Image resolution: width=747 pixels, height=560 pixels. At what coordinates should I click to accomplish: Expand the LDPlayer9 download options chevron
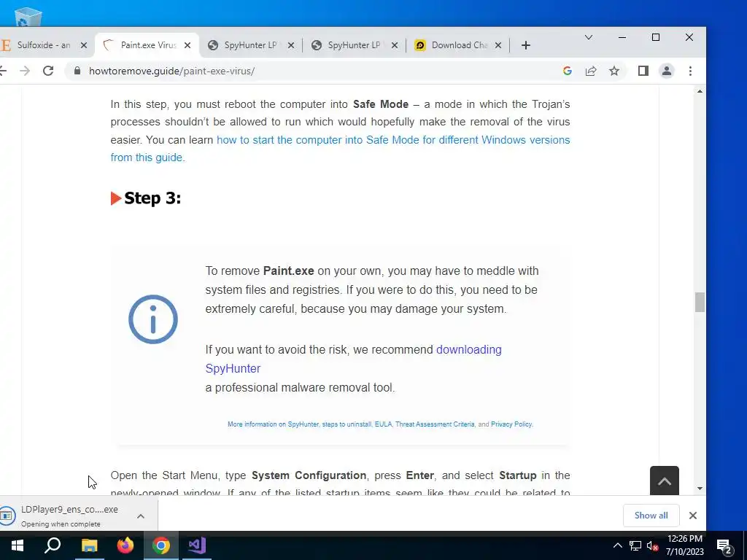[x=141, y=516]
